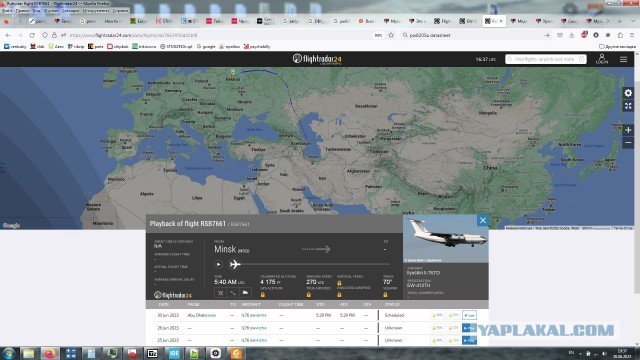640x360 pixels.
Task: Open the Правка menu in Firefox
Action: [x=22, y=11]
